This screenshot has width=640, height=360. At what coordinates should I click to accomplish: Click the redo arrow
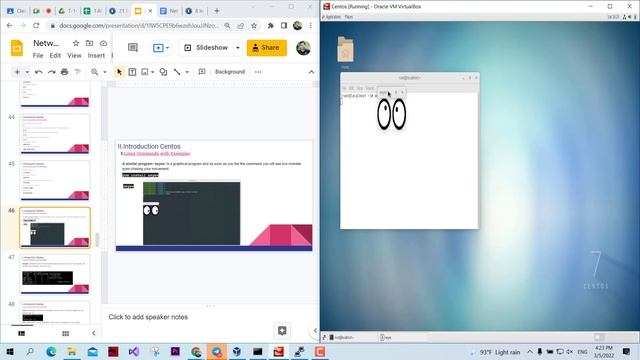pyautogui.click(x=51, y=72)
